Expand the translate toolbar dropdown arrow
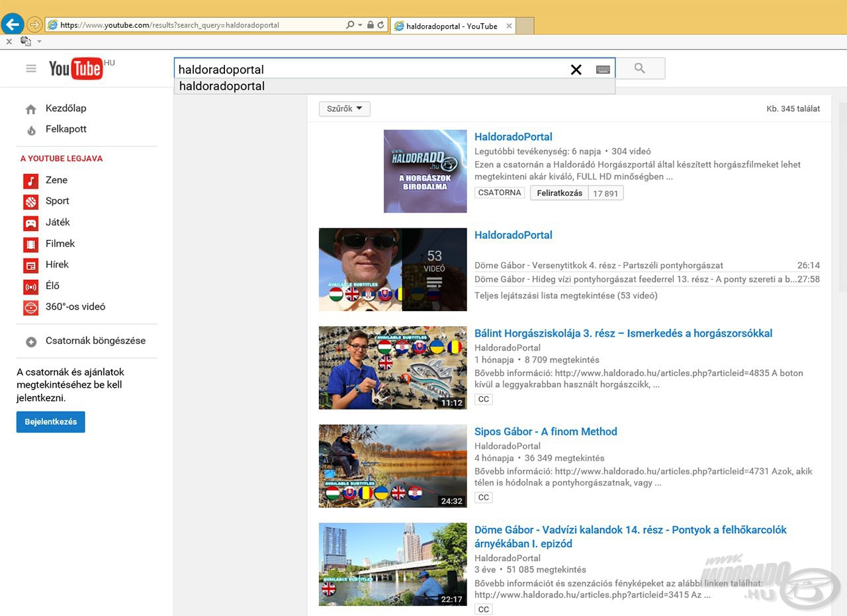 (39, 41)
